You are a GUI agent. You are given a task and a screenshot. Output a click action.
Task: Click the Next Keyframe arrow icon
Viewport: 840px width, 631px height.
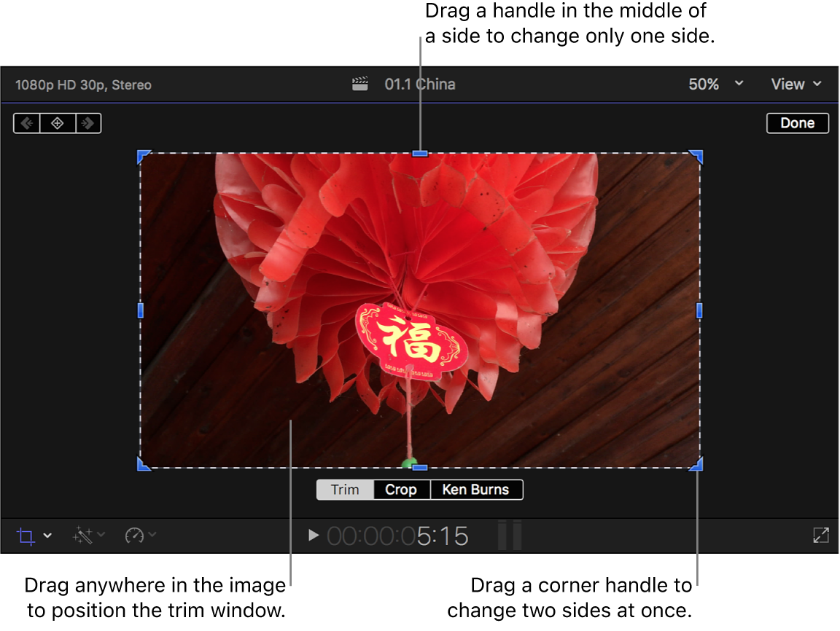tap(87, 122)
